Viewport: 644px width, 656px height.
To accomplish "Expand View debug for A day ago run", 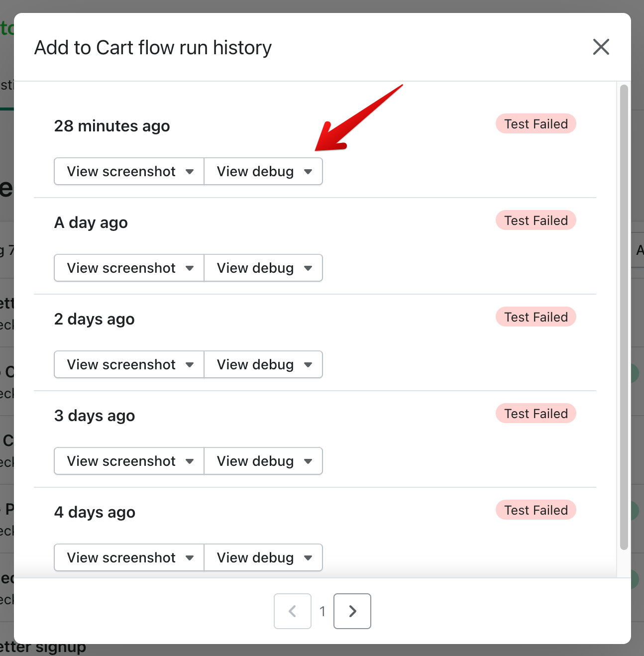I will [263, 268].
